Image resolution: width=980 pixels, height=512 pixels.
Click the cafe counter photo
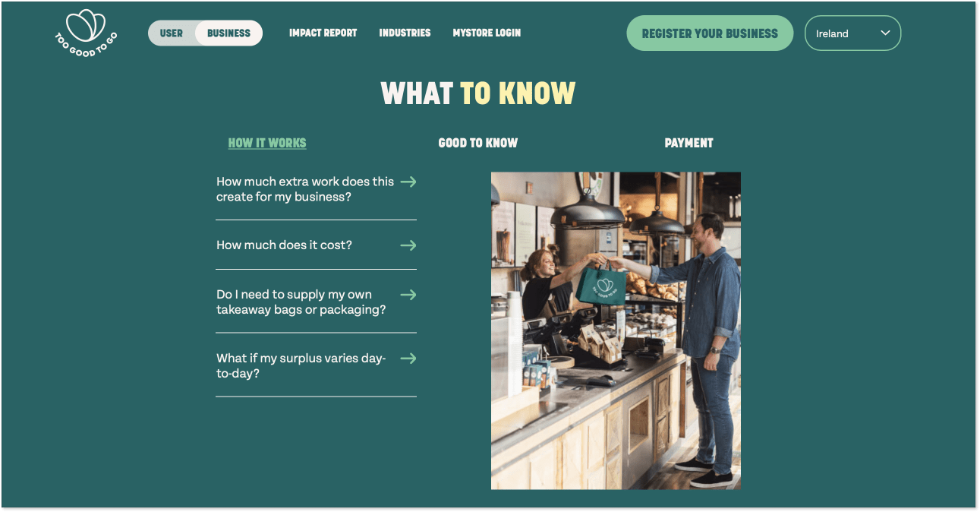[x=616, y=330]
